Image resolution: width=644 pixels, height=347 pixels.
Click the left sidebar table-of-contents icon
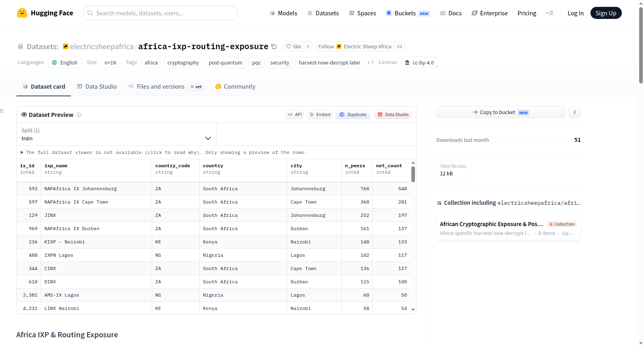coord(2,111)
